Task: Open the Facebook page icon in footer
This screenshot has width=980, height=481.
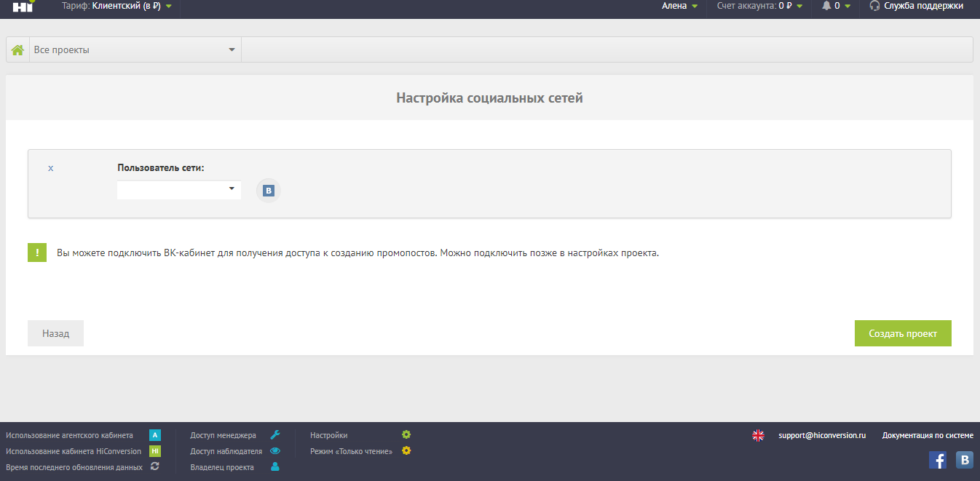Action: tap(938, 460)
